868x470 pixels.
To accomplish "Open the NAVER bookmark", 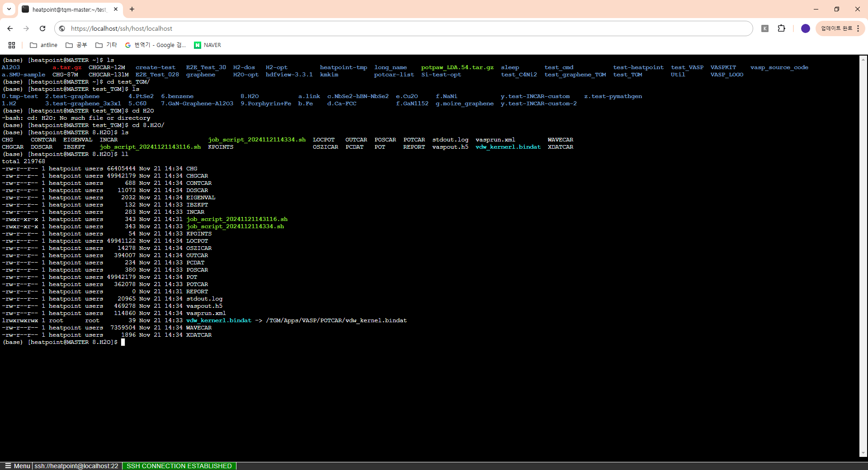I will click(208, 45).
